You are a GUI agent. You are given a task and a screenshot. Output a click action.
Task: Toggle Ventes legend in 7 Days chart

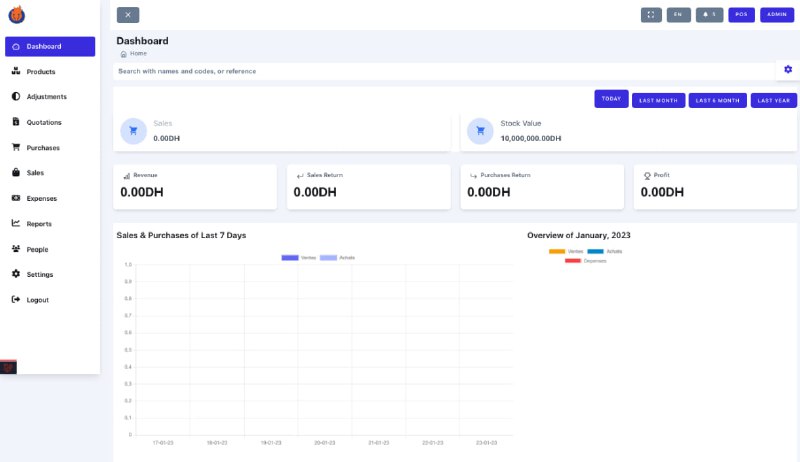299,258
